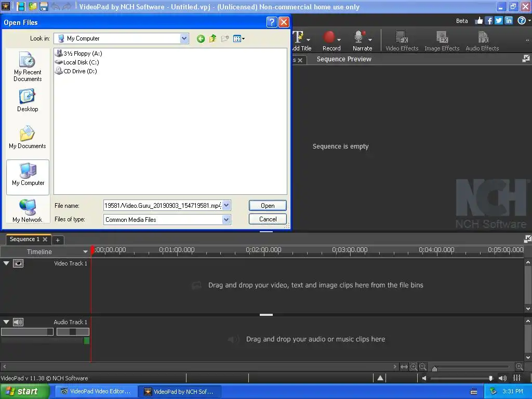Screen dimensions: 532x399
Task: Open the Timeline mode dropdown
Action: pyautogui.click(x=85, y=252)
